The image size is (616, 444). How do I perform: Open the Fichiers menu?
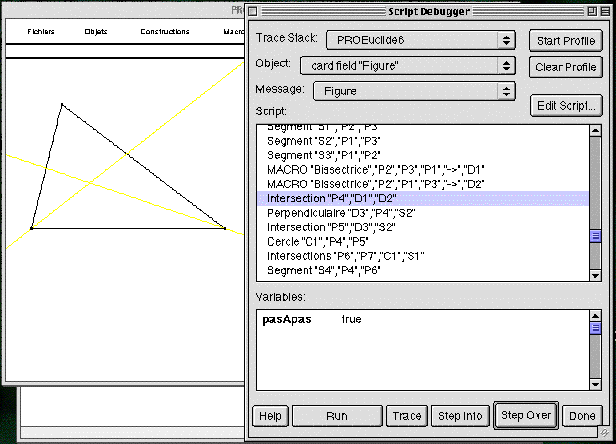(x=41, y=32)
